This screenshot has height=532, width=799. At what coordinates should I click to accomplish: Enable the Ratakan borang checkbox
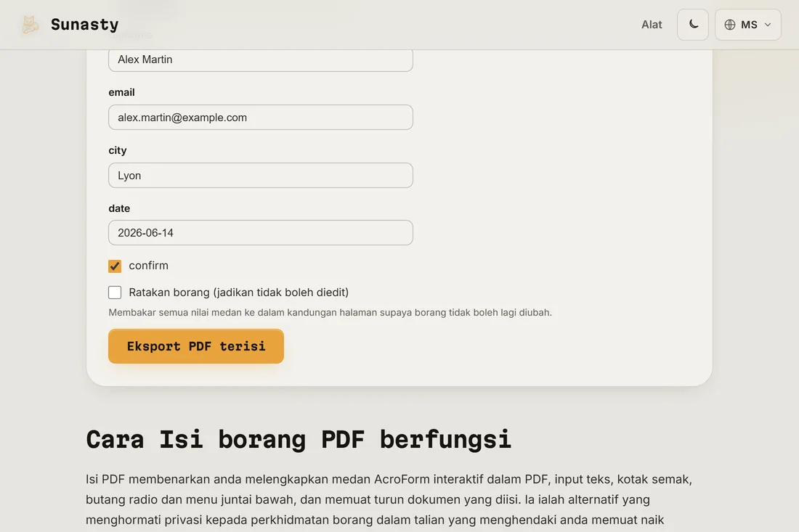(x=115, y=292)
